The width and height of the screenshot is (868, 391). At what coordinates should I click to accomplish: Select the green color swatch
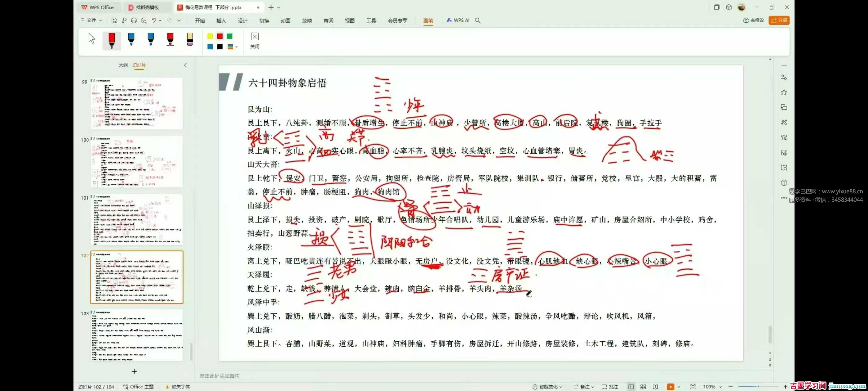pos(230,36)
